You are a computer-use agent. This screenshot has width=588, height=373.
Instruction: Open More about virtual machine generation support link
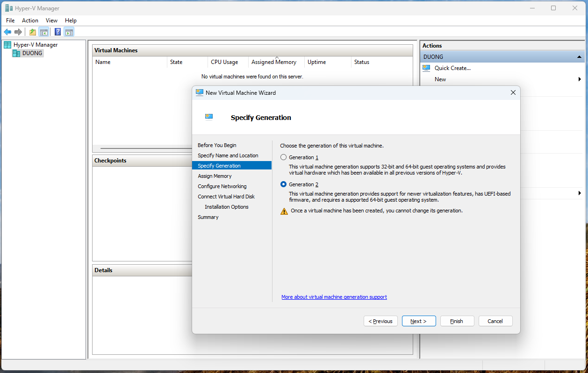tap(334, 297)
